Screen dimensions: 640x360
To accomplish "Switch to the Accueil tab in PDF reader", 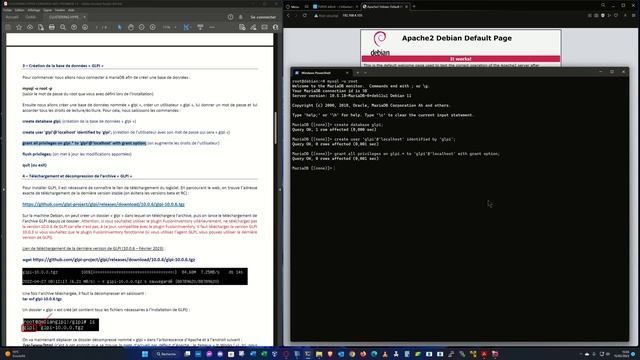I will (x=12, y=17).
